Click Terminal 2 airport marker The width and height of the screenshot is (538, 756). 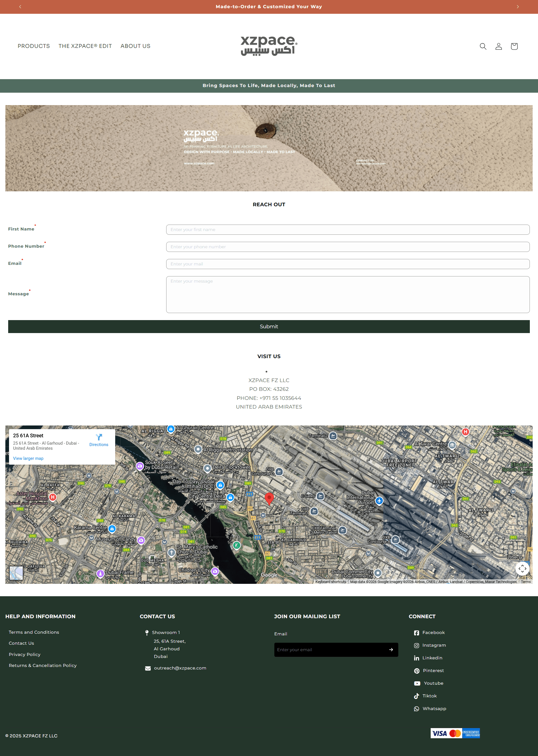pos(333,436)
